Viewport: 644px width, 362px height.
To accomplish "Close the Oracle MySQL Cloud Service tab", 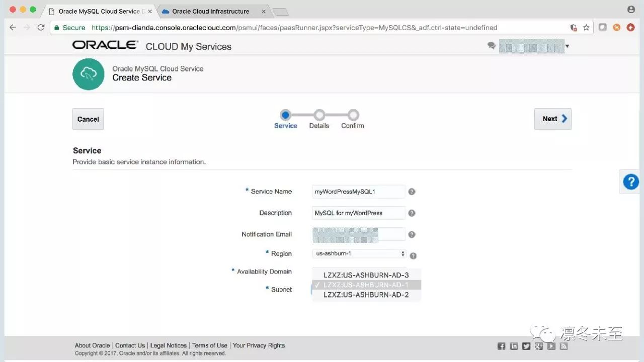I will pyautogui.click(x=150, y=11).
